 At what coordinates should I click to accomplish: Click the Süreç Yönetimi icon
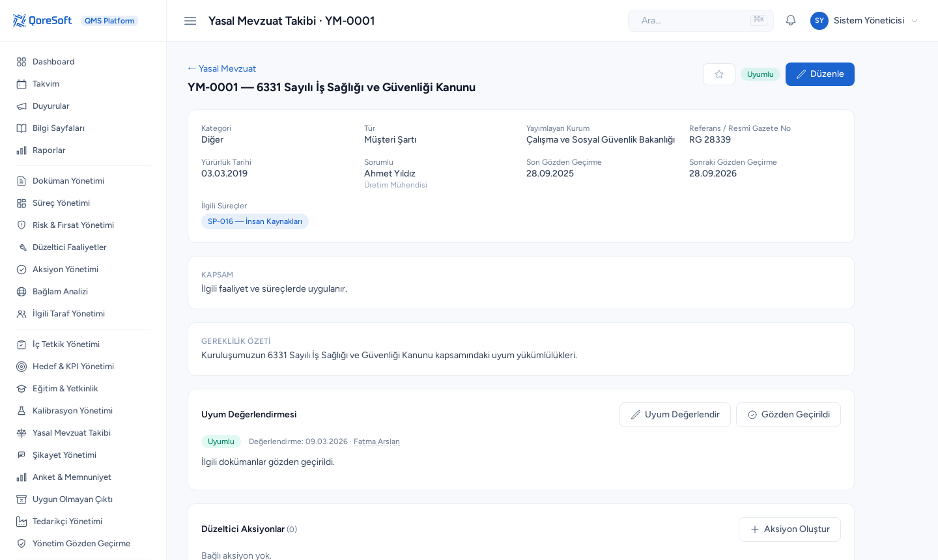pos(21,203)
